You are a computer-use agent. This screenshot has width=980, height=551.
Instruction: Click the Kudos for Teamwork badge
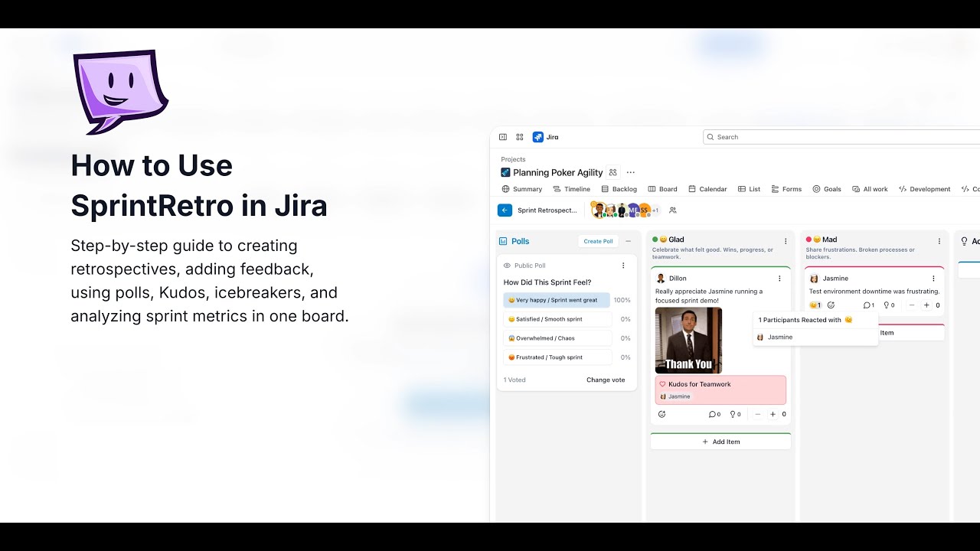720,390
